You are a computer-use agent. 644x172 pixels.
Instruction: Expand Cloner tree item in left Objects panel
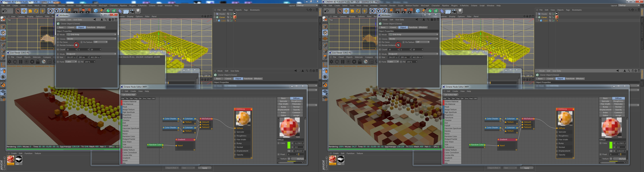(x=214, y=17)
